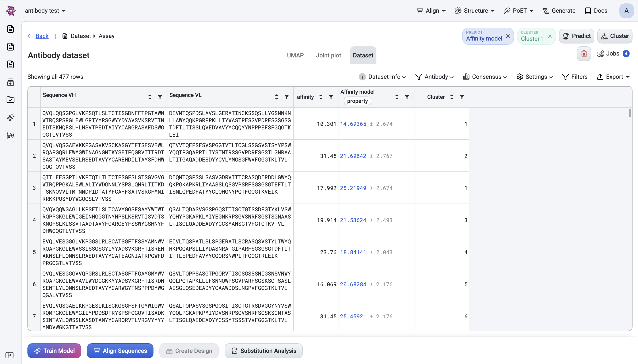
Task: Sort by the Sequence VH column
Action: [150, 97]
